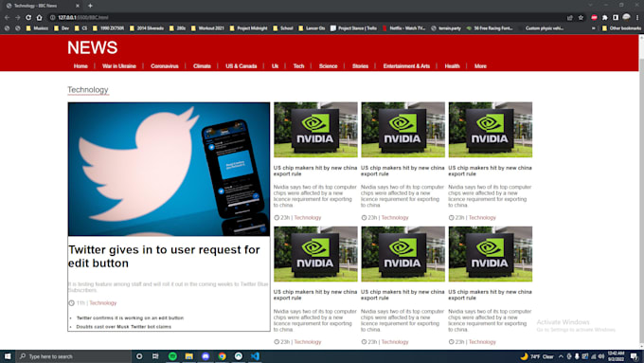Open the Chrome profile avatar
Screen dimensions: 644x363
(x=626, y=17)
